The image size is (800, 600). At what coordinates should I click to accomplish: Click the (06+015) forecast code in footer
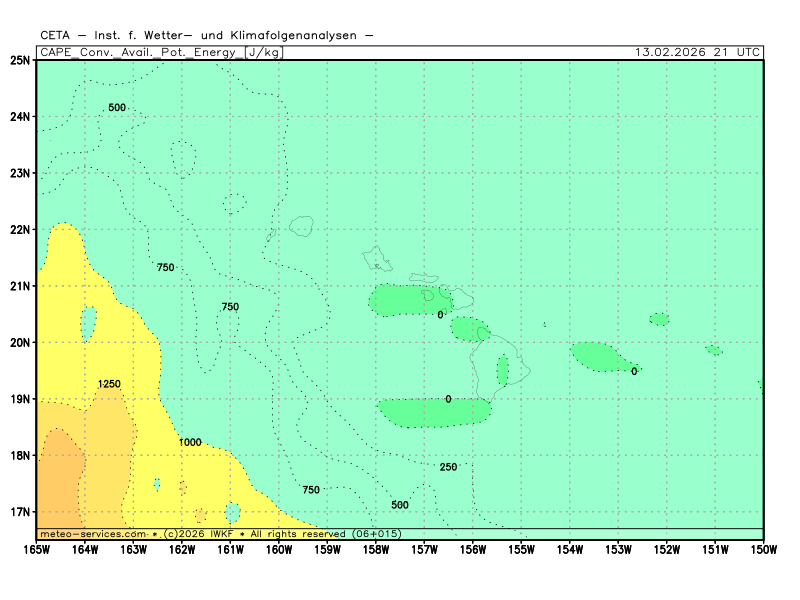point(376,534)
